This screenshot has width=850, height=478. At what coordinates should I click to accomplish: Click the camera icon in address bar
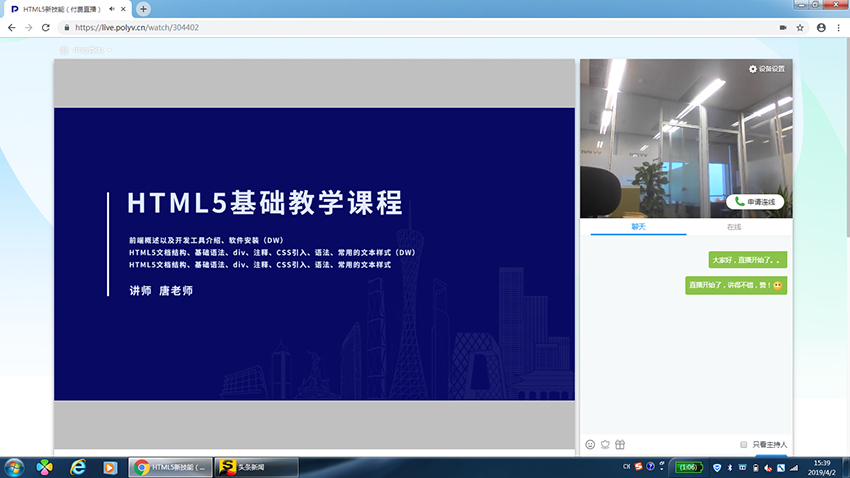click(x=782, y=28)
